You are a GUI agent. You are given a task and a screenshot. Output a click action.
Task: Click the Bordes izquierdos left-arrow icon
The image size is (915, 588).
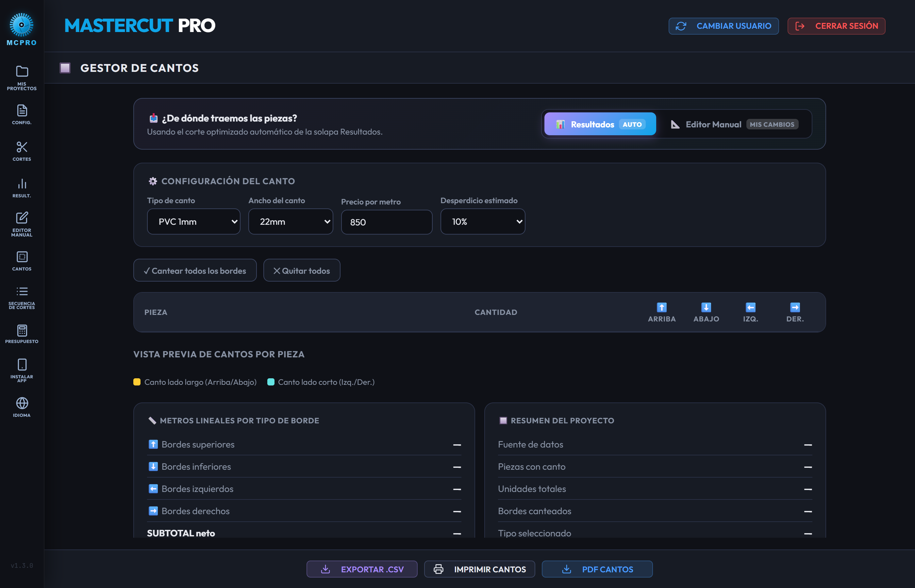(x=153, y=488)
